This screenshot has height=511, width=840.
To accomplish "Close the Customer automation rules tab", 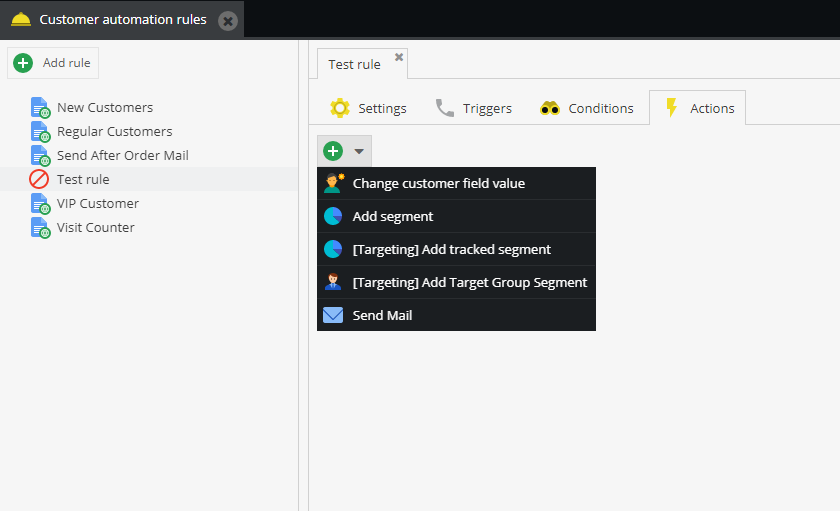I will [228, 21].
